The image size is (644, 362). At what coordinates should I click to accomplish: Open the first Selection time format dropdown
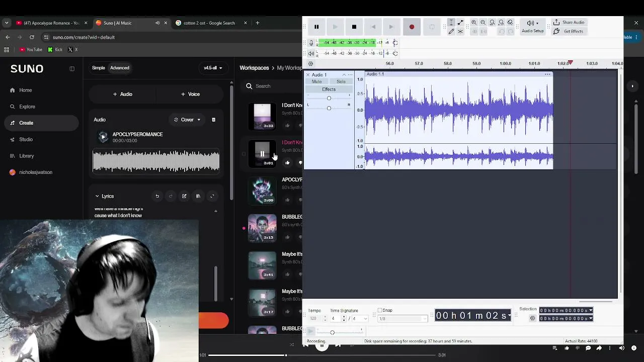click(591, 311)
